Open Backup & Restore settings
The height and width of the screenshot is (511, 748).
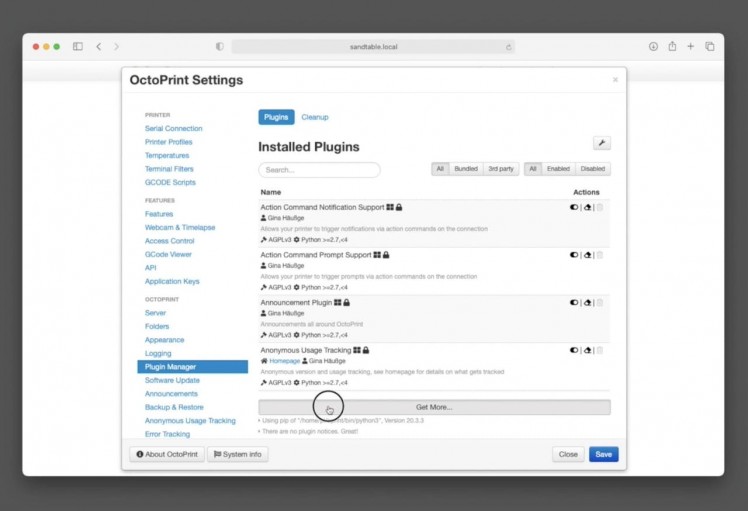coord(174,407)
